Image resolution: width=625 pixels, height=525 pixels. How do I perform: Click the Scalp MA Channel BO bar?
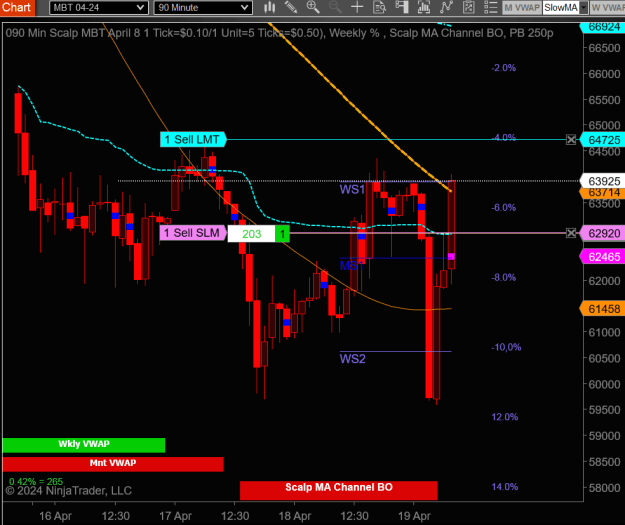tap(339, 490)
